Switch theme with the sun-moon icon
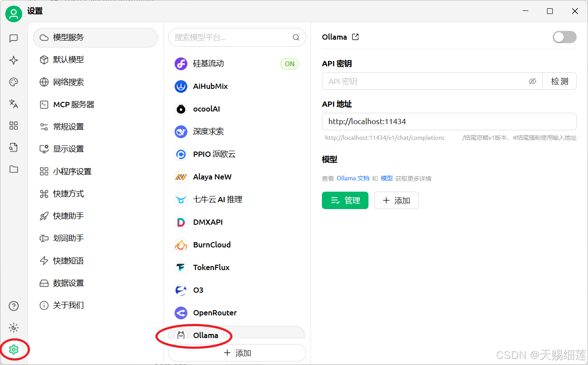This screenshot has width=588, height=365. click(x=14, y=328)
